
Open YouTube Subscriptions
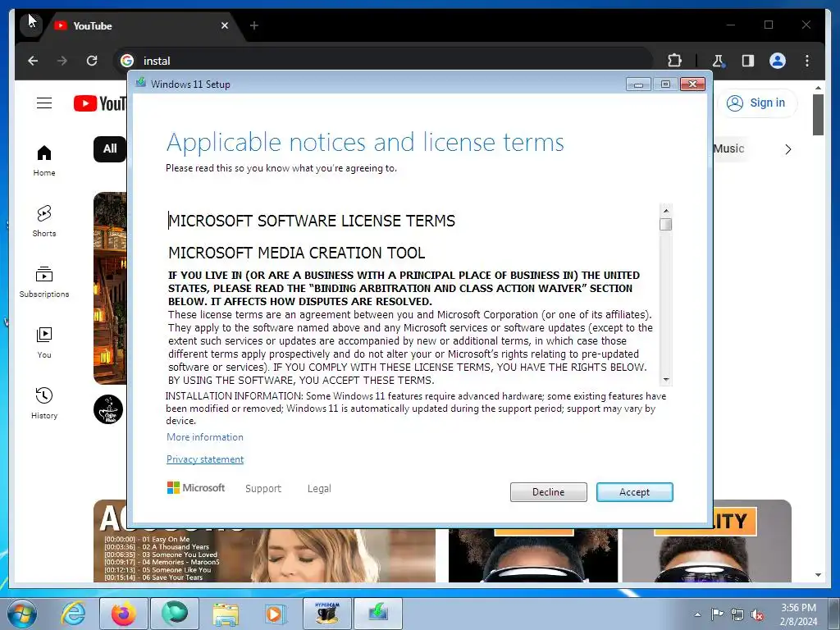44,282
